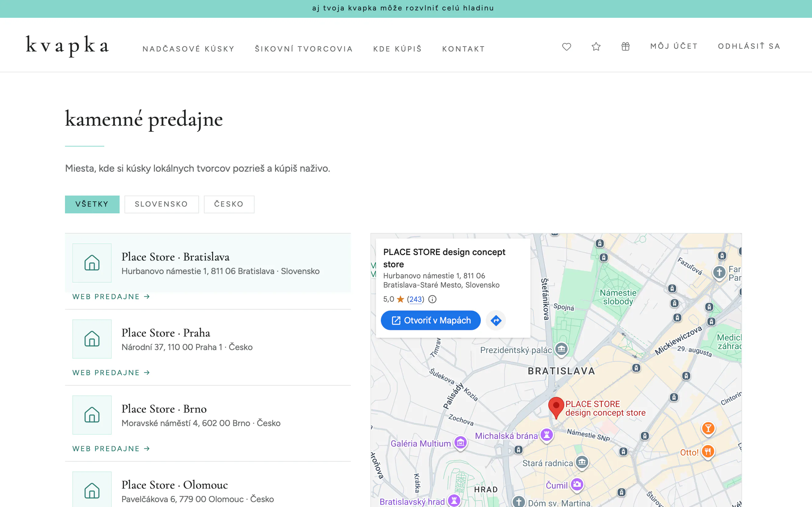Image resolution: width=812 pixels, height=507 pixels.
Task: Click the Stará radnica map marker
Action: click(x=582, y=463)
